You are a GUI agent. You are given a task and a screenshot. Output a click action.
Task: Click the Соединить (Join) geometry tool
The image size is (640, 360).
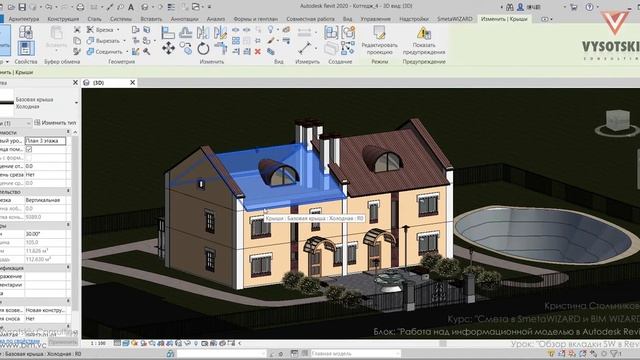(x=104, y=52)
